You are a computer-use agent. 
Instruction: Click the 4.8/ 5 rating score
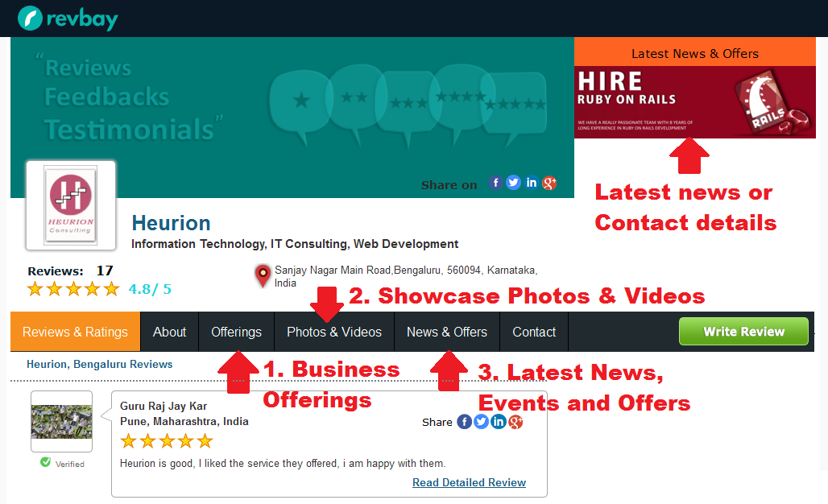click(150, 289)
